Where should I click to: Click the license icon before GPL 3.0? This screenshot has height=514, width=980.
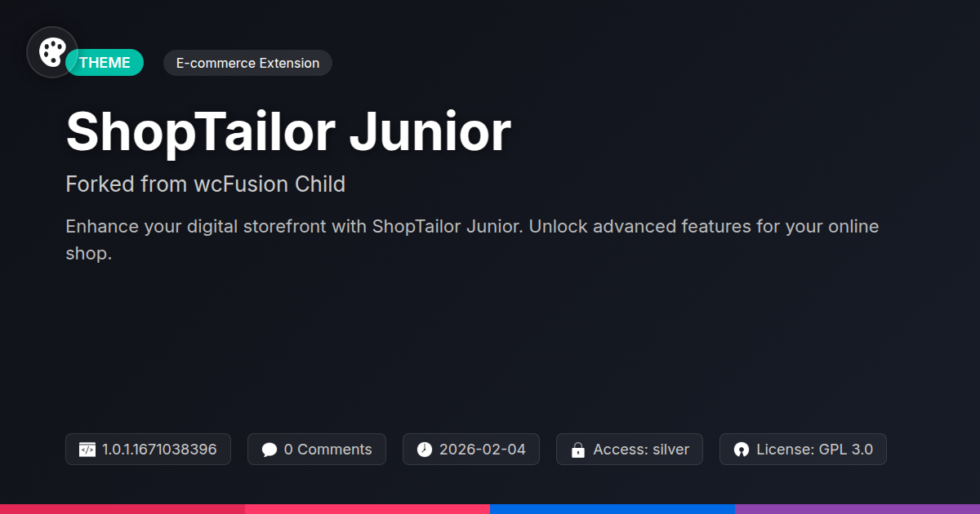pyautogui.click(x=742, y=450)
